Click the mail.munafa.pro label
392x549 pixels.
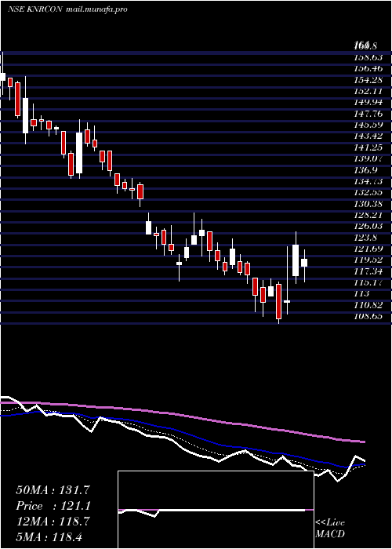96,9
